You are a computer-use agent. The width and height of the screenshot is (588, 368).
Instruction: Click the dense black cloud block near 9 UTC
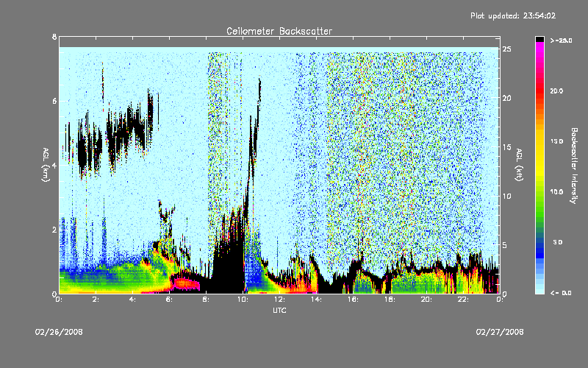(228, 263)
